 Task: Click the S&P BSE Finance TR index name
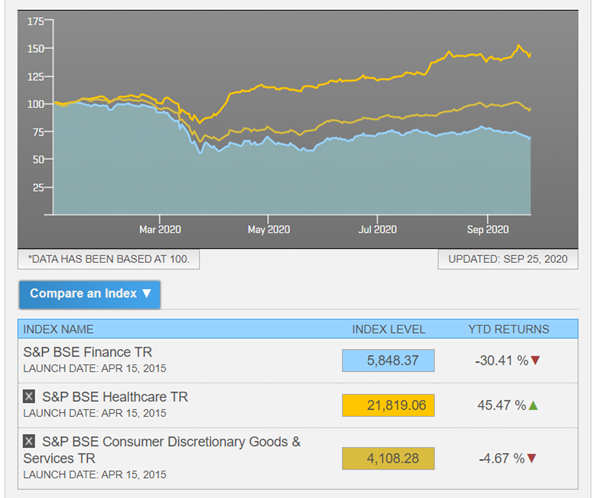[x=88, y=352]
